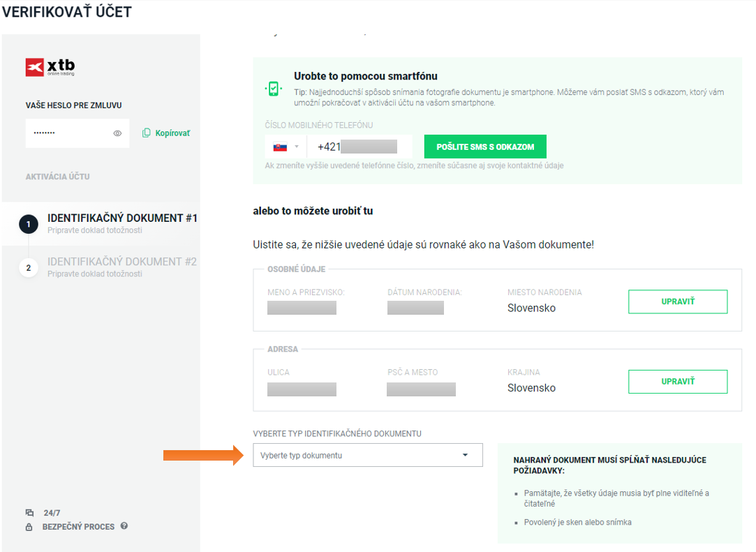Click the mobile phone number field
756x552 pixels.
360,147
